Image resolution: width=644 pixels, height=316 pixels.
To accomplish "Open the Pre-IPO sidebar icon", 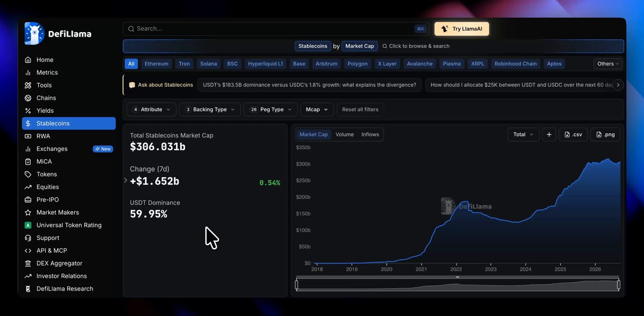I will [x=28, y=200].
